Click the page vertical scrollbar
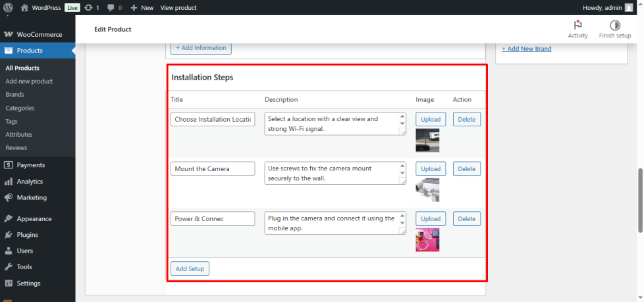 coord(639,201)
